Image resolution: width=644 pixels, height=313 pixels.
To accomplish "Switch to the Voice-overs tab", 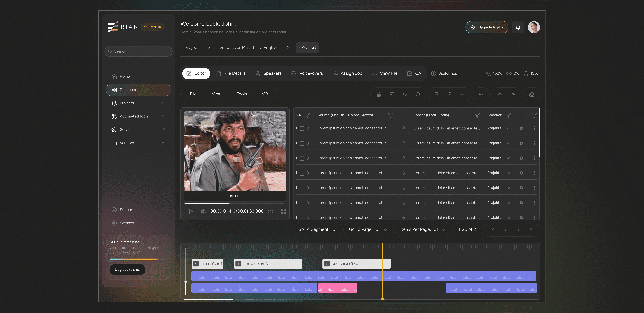I will (x=307, y=73).
